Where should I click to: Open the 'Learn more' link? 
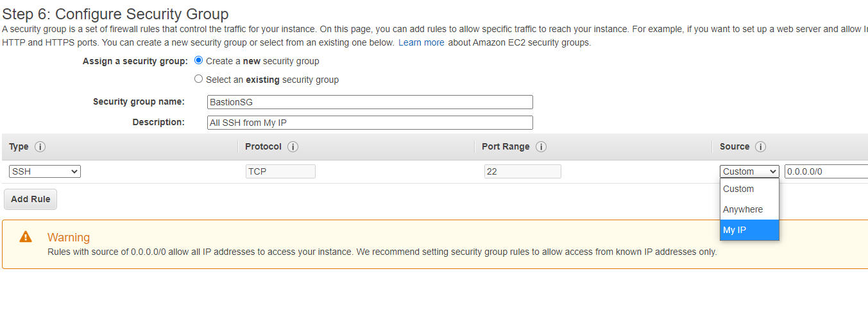(x=421, y=43)
